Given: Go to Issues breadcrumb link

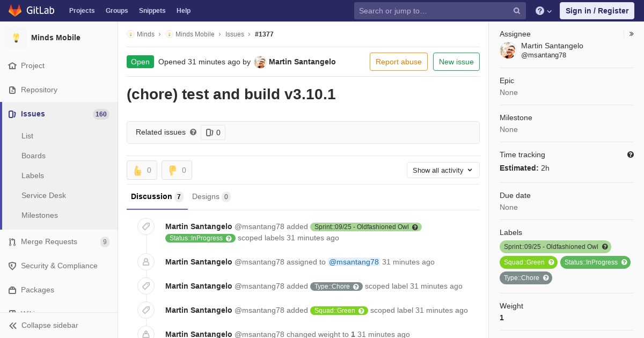Looking at the screenshot, I should pyautogui.click(x=235, y=34).
